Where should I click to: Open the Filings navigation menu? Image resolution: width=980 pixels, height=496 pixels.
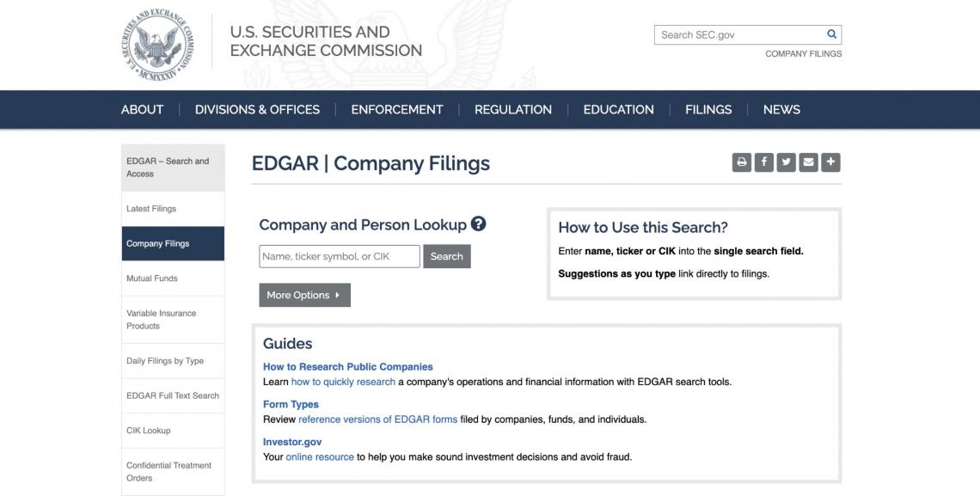tap(708, 109)
